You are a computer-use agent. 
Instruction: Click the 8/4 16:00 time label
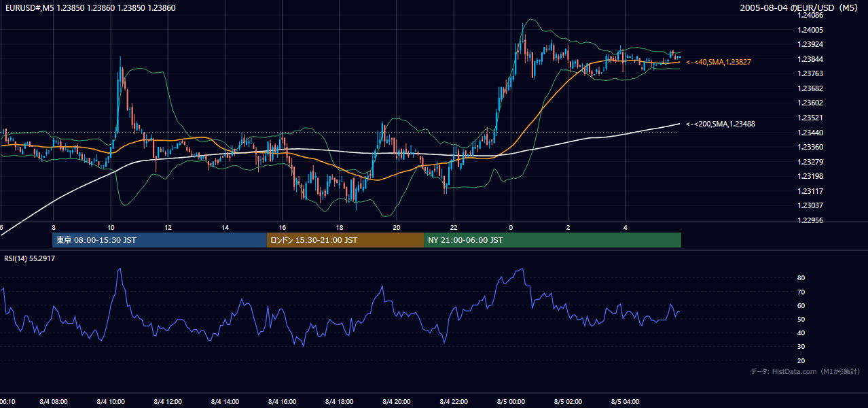pos(283,402)
